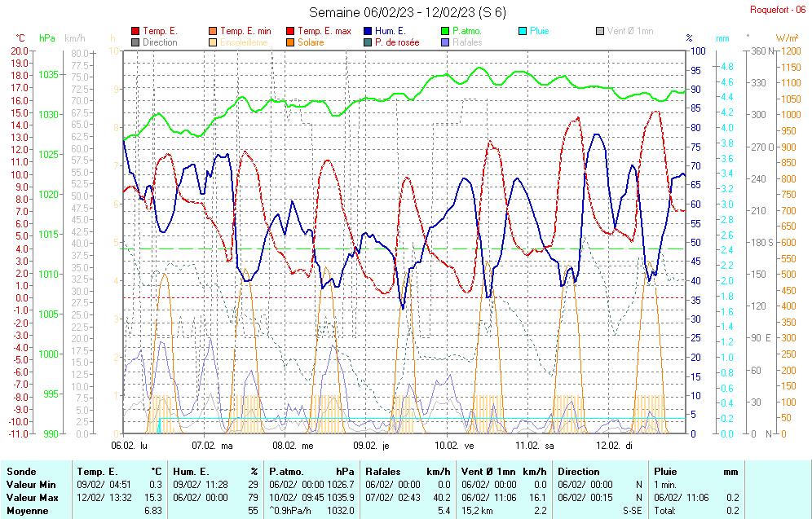This screenshot has height=519, width=812.
Task: Click the Rafales legend swatch
Action: click(445, 42)
